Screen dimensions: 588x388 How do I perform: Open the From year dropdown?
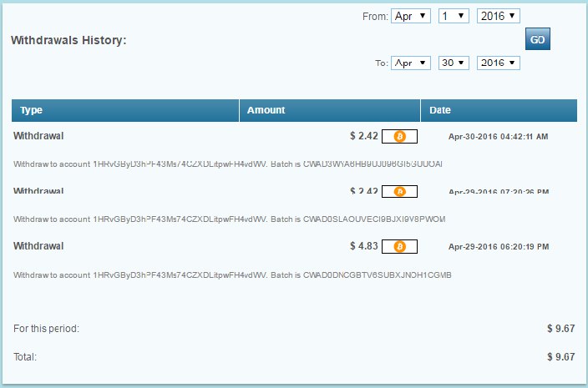coord(499,16)
